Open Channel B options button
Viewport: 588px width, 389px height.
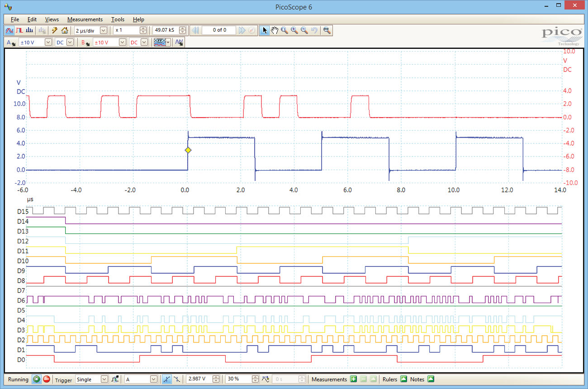tap(85, 42)
